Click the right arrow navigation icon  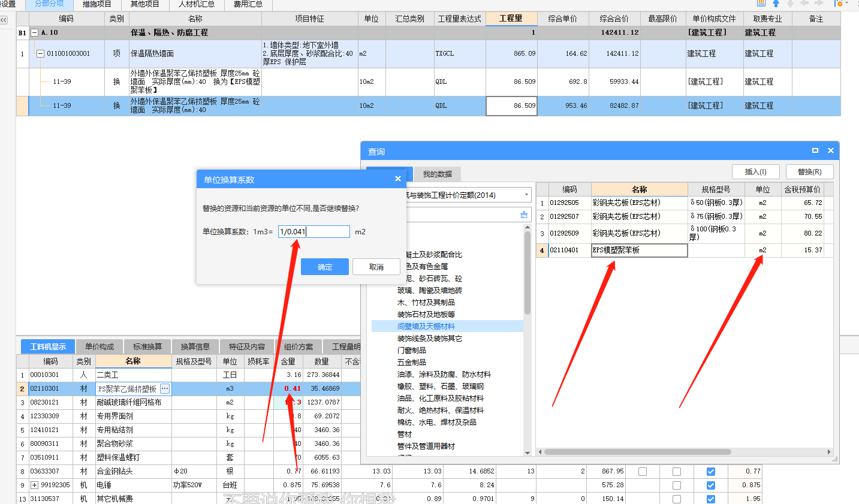point(818,3)
